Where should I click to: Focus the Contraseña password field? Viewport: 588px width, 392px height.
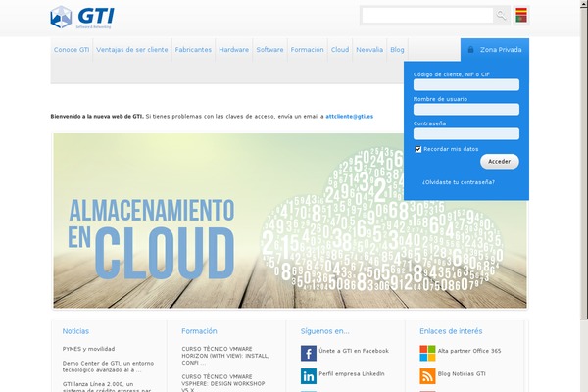pyautogui.click(x=466, y=133)
